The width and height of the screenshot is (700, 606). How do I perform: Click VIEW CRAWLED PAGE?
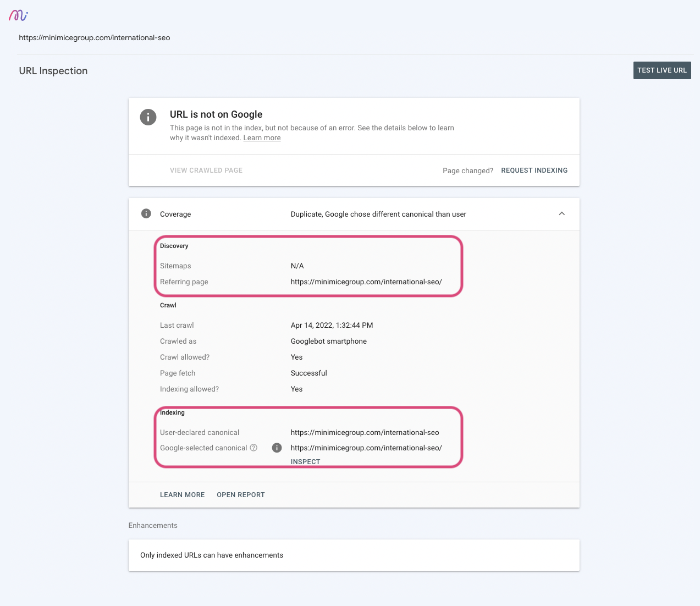(x=206, y=170)
